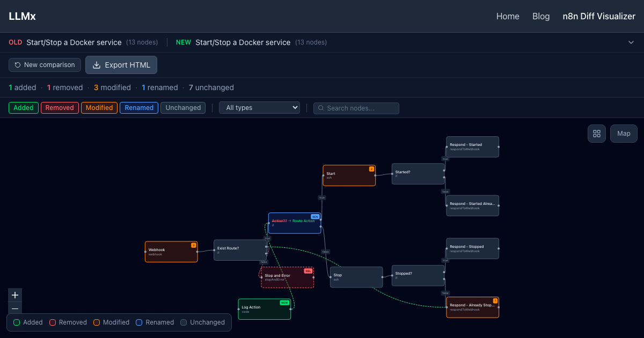Click the REN badge on Route Action node

click(315, 217)
